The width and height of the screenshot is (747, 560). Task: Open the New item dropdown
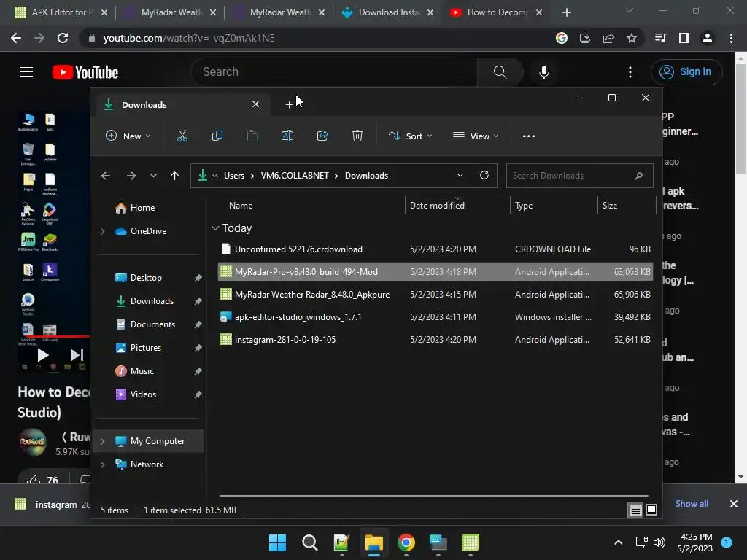point(128,136)
